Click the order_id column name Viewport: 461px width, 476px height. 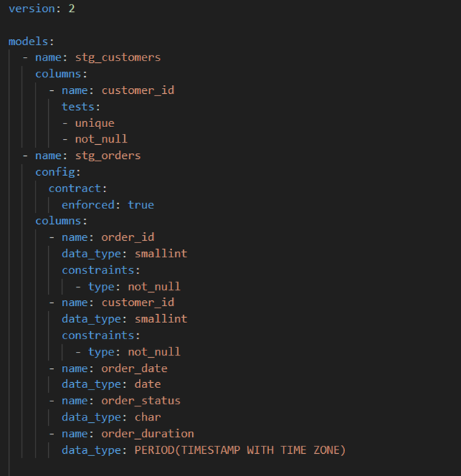point(127,237)
